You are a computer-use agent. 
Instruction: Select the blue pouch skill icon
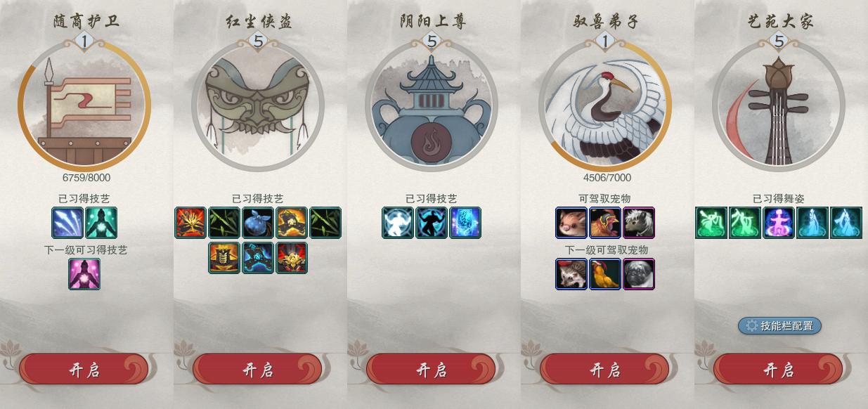click(258, 223)
